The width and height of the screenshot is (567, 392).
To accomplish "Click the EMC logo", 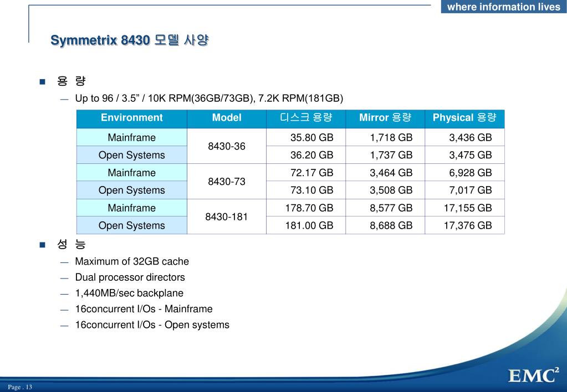I will [x=533, y=375].
